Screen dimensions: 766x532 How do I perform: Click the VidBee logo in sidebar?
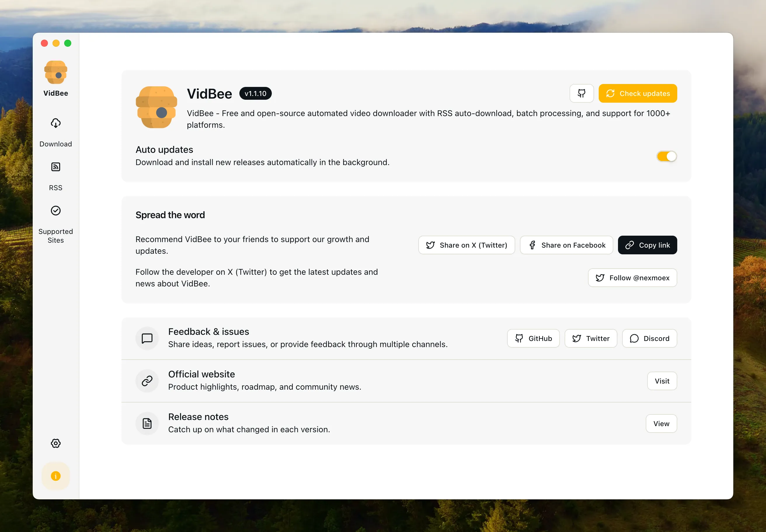(x=56, y=72)
